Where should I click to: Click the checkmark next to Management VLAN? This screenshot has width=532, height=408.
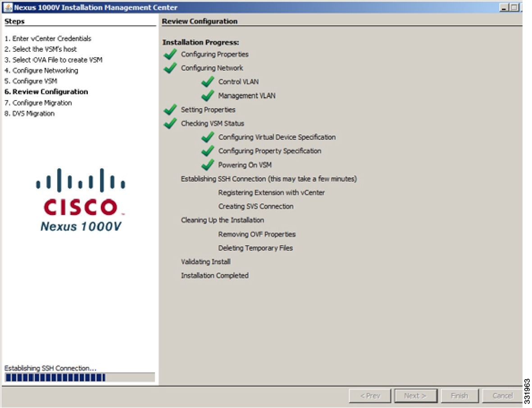[x=208, y=96]
